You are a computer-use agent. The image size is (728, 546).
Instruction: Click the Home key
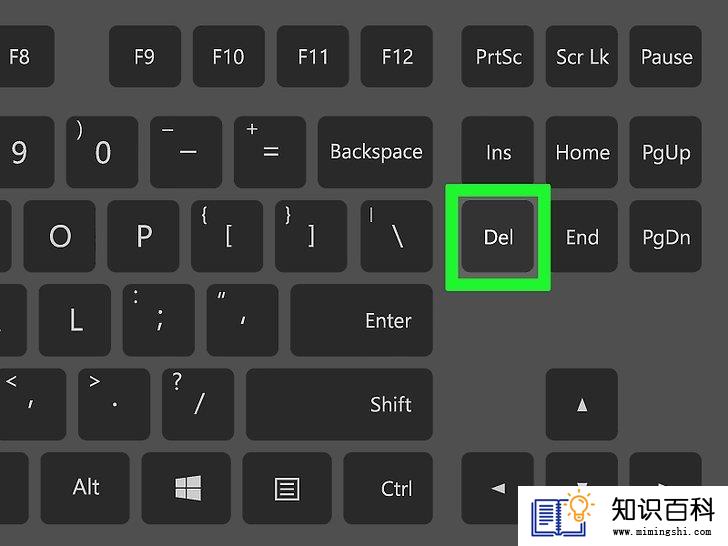tap(582, 152)
